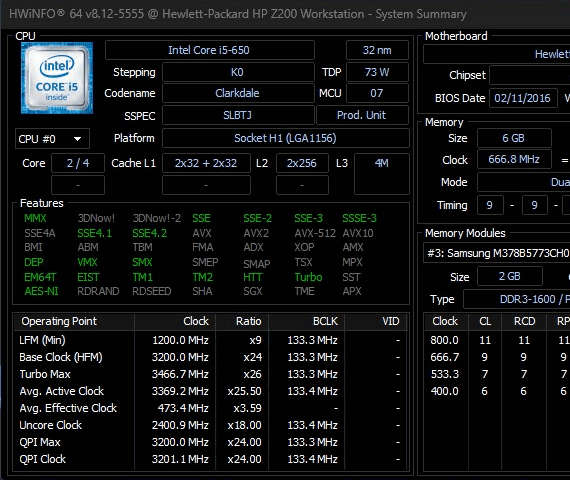The width and height of the screenshot is (570, 480).
Task: Click the CL column header
Action: point(485,321)
